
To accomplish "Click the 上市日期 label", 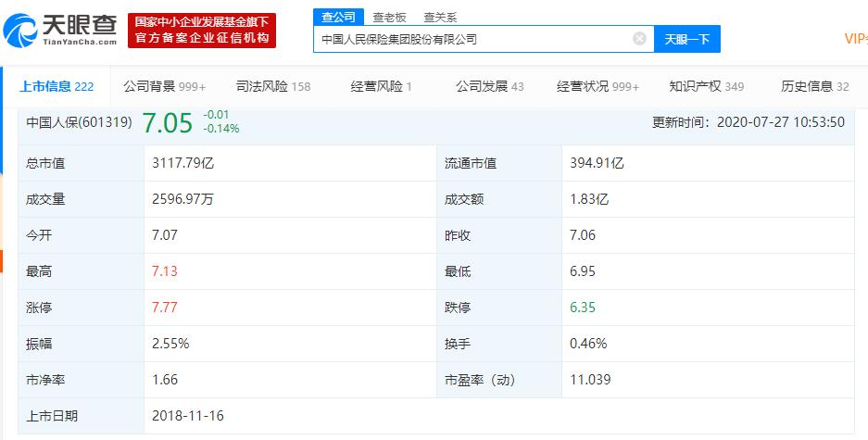I will (x=52, y=416).
